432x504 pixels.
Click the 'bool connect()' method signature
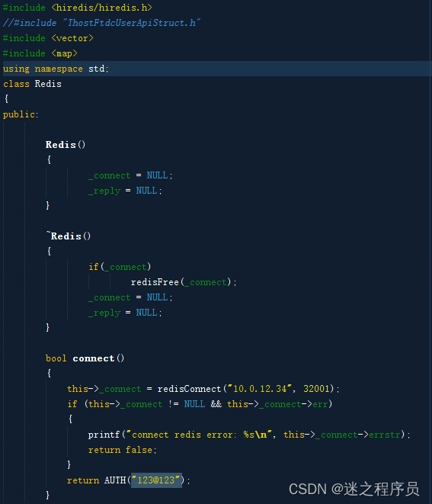(x=85, y=358)
